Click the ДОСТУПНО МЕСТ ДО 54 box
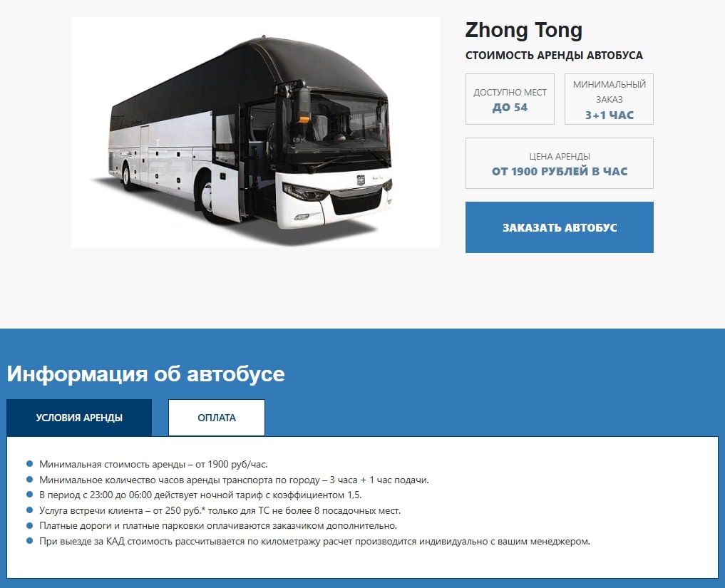Image resolution: width=725 pixels, height=588 pixels. pos(510,99)
